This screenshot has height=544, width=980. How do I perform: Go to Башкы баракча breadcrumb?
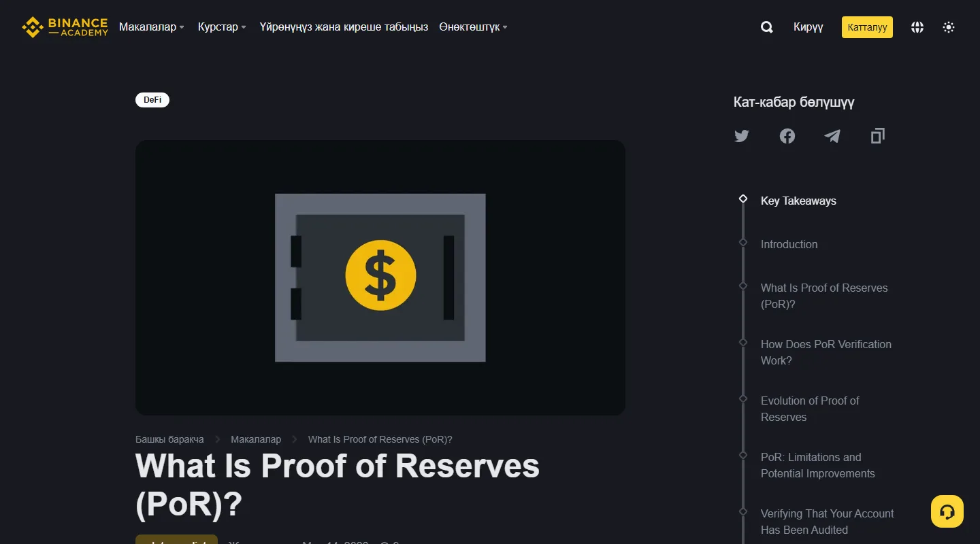coord(169,439)
